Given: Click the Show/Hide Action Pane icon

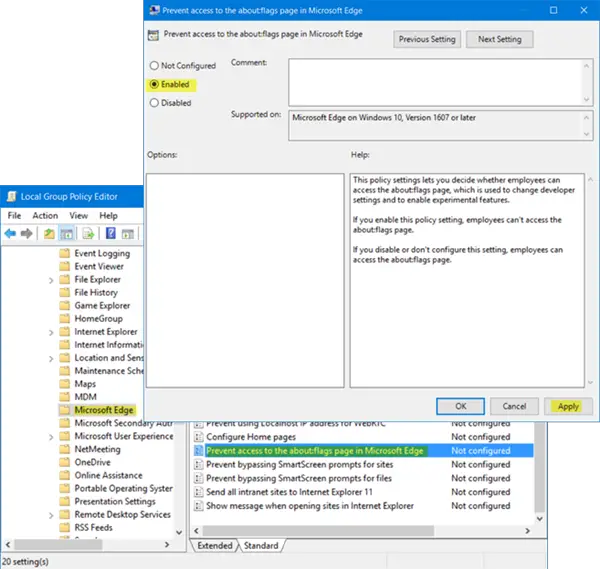Looking at the screenshot, I should pyautogui.click(x=129, y=233).
